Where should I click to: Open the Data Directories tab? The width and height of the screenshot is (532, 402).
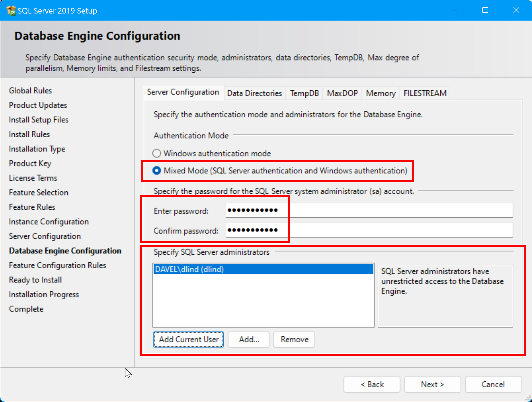[x=255, y=93]
